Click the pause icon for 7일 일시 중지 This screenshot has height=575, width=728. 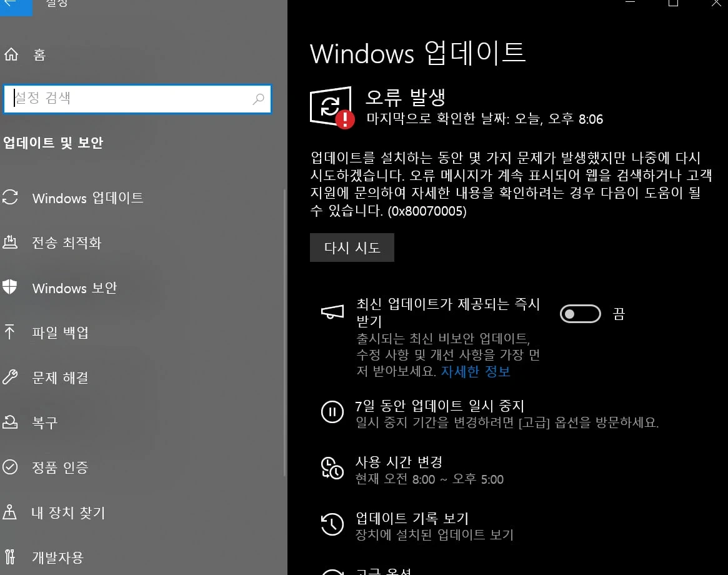tap(332, 411)
